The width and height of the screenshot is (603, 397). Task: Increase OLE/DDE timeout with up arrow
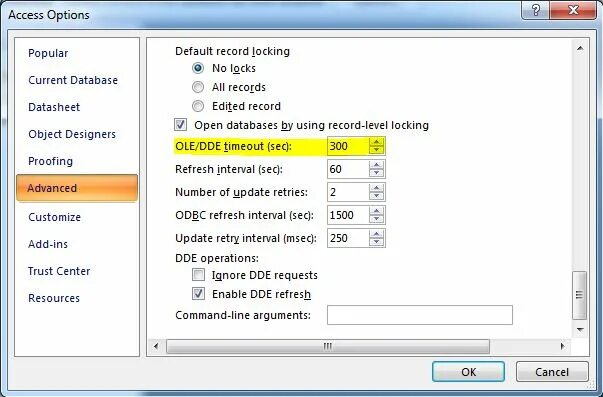(376, 142)
